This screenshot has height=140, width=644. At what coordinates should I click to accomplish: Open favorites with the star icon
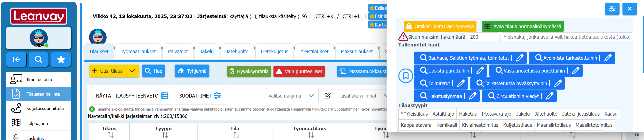61,59
